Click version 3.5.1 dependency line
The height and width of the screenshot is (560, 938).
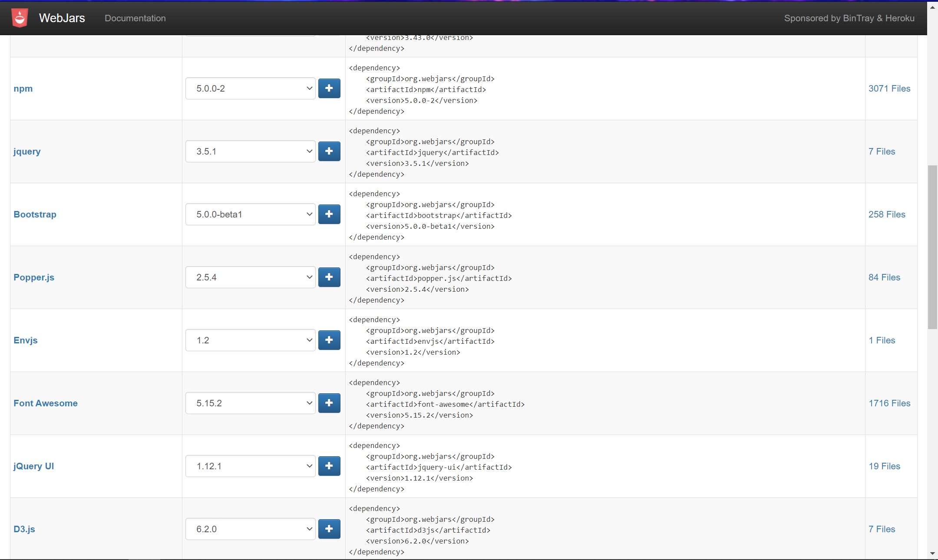(x=417, y=163)
